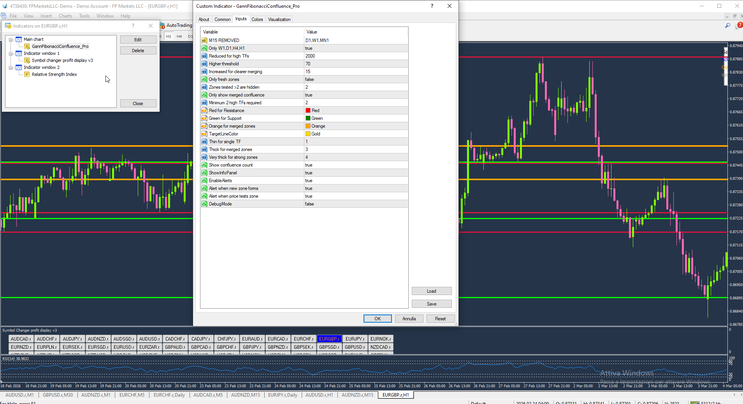Edit the Higher threshold value 70
Image resolution: width=743 pixels, height=404 pixels.
click(355, 64)
